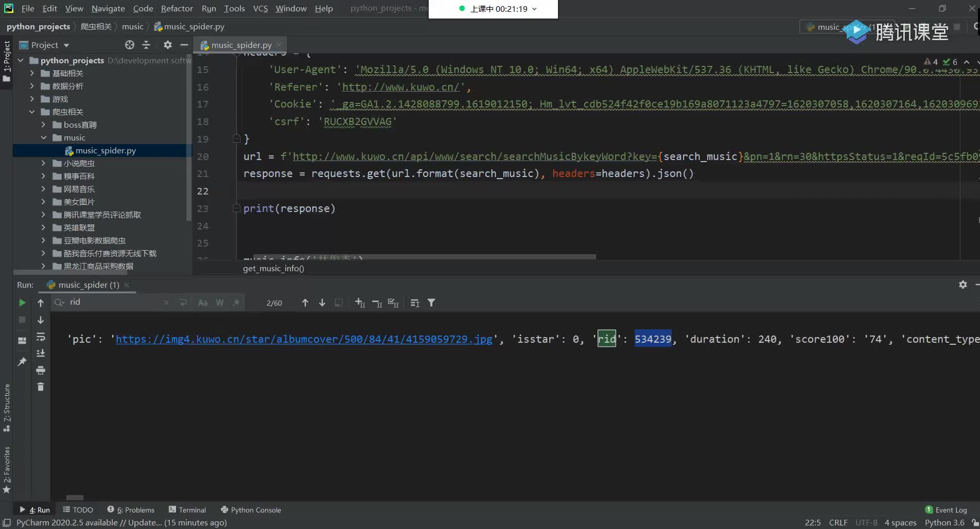Open the Navigate menu
Viewport: 980px width, 529px height.
coord(108,8)
